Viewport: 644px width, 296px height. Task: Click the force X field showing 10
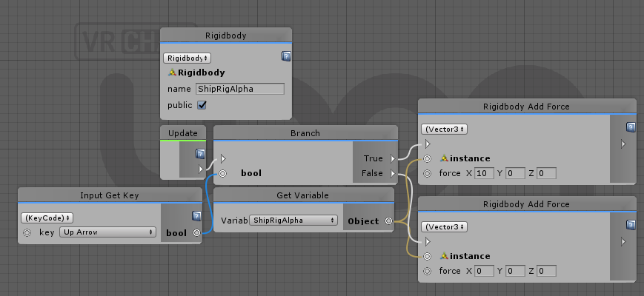[x=484, y=173]
